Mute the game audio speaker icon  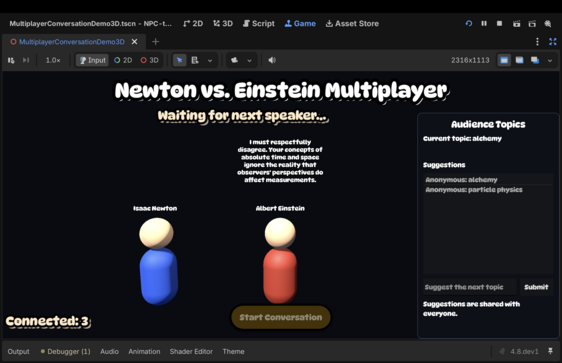[x=272, y=60]
